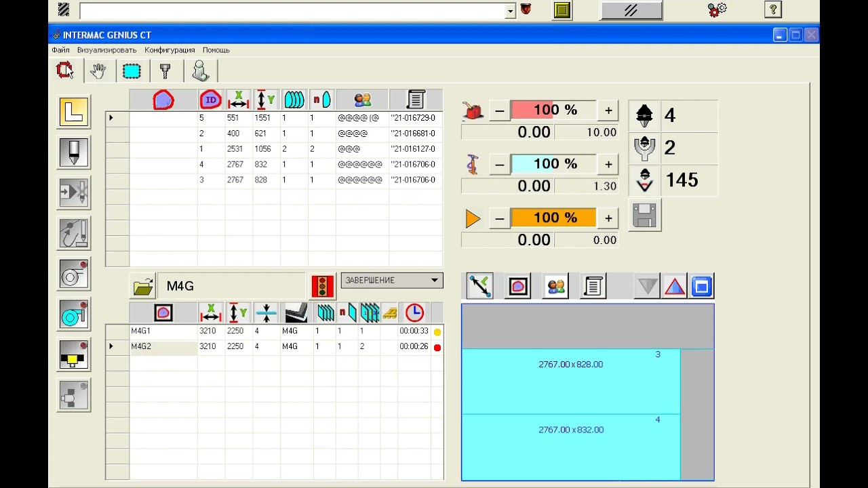Click the document list icon above preview

point(594,286)
